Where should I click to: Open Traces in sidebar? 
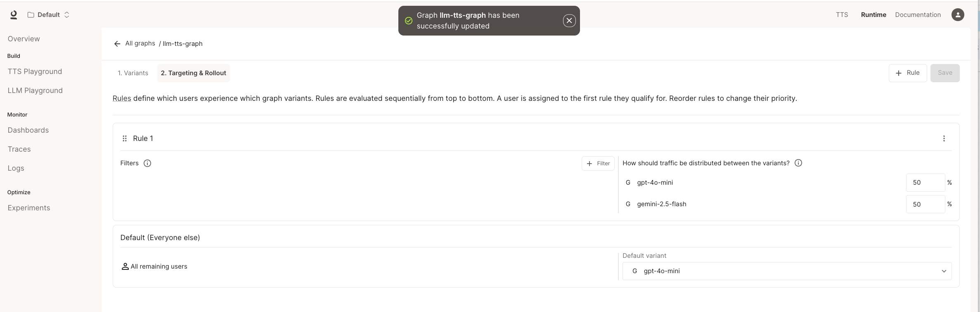click(19, 149)
